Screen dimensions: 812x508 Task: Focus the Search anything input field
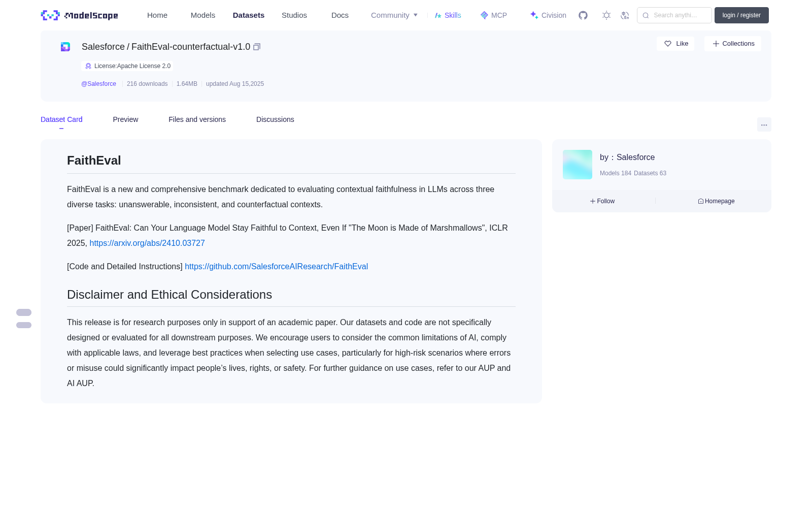coord(674,15)
